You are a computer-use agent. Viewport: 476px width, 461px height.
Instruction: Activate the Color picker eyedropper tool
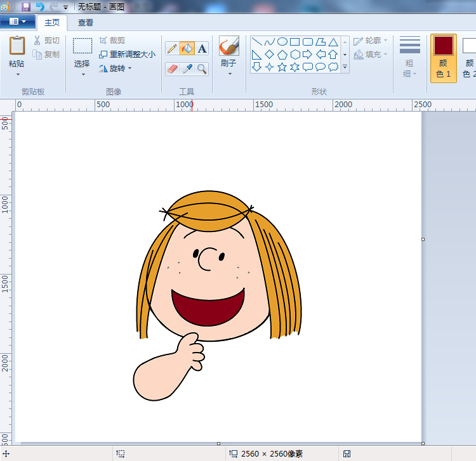point(187,68)
